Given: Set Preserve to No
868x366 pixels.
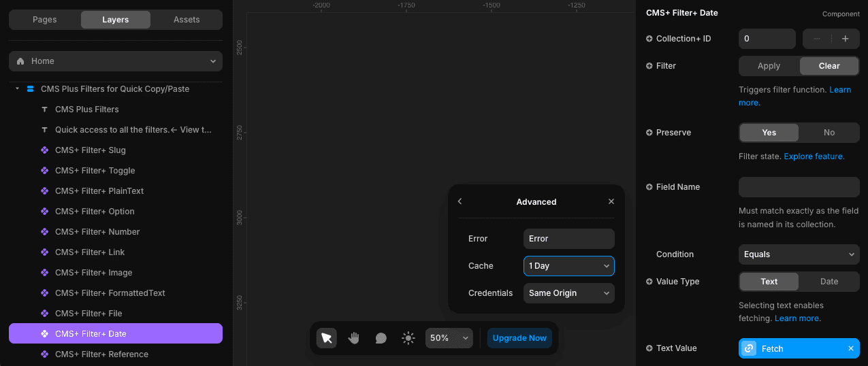Looking at the screenshot, I should [x=829, y=133].
